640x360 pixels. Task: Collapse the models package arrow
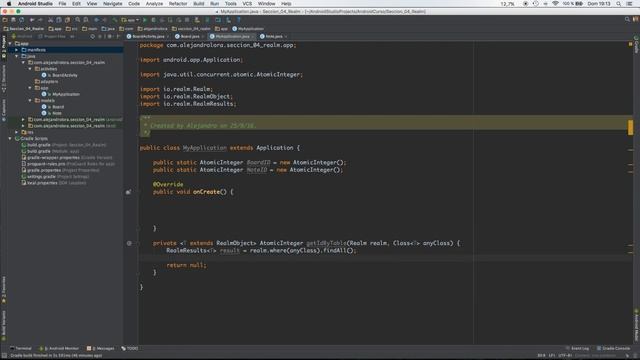coord(30,100)
